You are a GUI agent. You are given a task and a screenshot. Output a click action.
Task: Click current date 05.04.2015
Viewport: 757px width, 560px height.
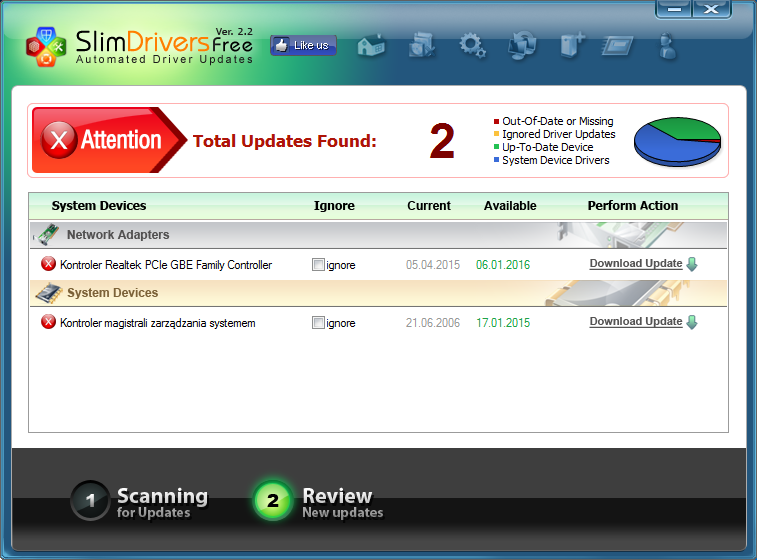coord(433,265)
